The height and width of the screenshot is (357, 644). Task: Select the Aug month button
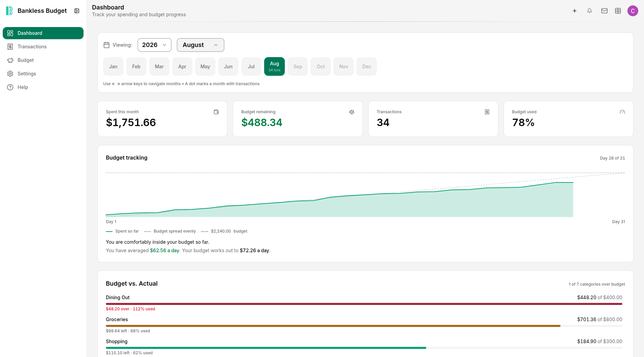coord(275,67)
